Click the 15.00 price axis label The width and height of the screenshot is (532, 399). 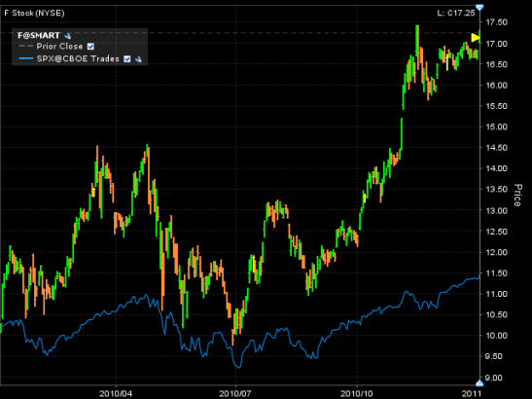click(x=496, y=127)
